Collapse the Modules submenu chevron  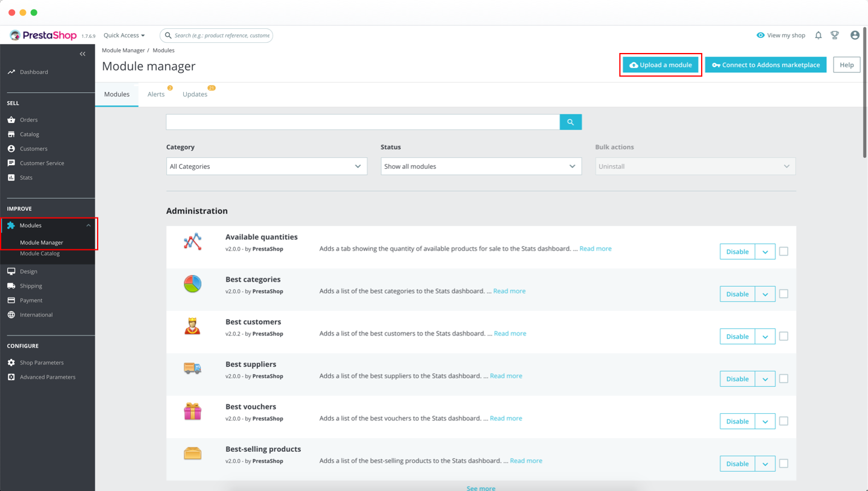point(89,225)
